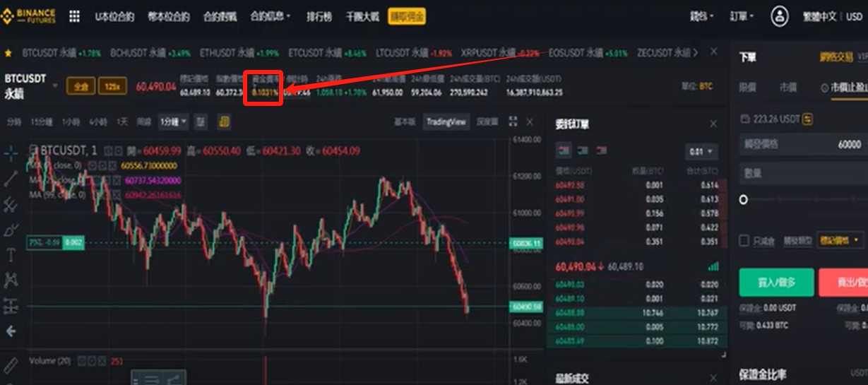Toggle the favorites star in ticker bar
This screenshot has width=868, height=385.
pyautogui.click(x=8, y=53)
